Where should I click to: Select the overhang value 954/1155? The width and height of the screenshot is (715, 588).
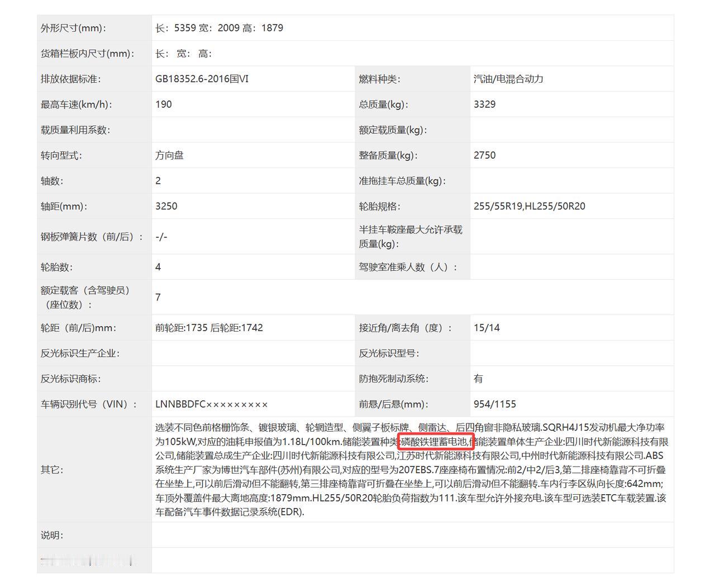coord(495,404)
